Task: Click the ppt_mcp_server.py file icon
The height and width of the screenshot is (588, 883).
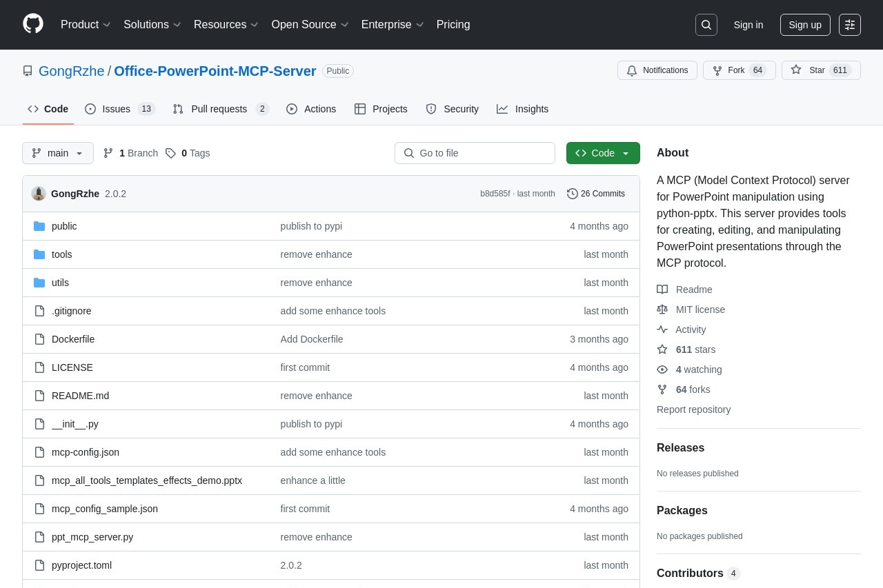Action: click(x=39, y=537)
